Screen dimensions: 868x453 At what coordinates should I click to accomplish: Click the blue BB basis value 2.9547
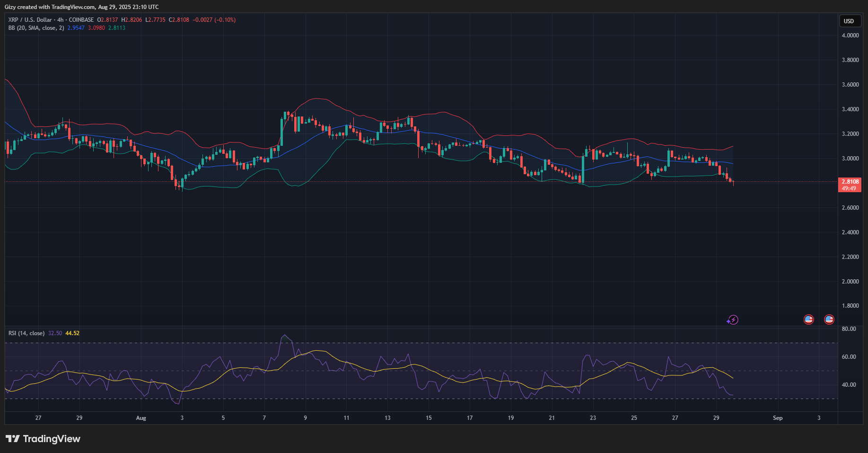76,28
